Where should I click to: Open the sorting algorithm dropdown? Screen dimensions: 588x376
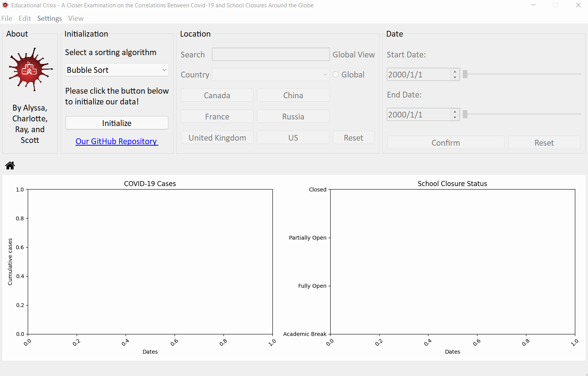117,70
